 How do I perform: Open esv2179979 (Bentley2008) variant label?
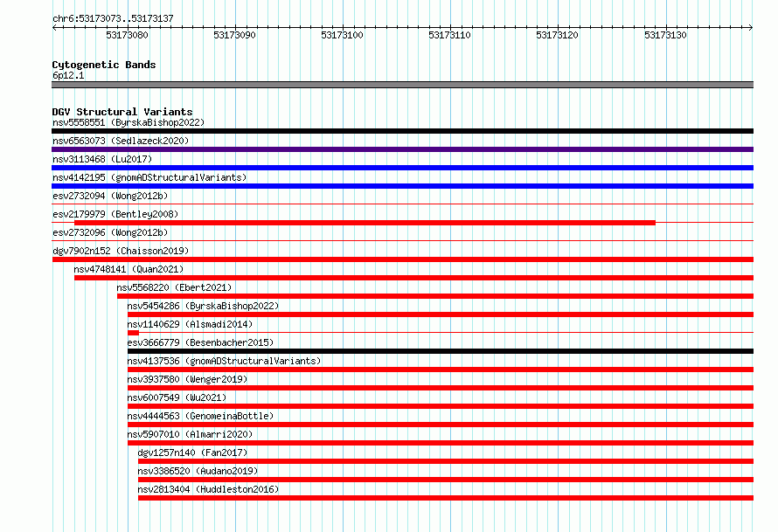click(115, 214)
